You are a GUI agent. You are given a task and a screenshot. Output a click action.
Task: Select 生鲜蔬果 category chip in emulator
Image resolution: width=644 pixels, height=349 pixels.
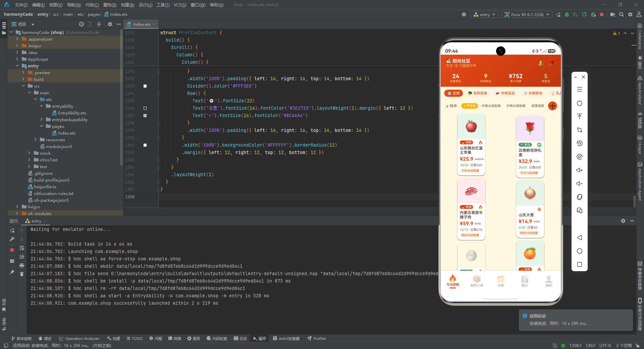click(x=478, y=93)
